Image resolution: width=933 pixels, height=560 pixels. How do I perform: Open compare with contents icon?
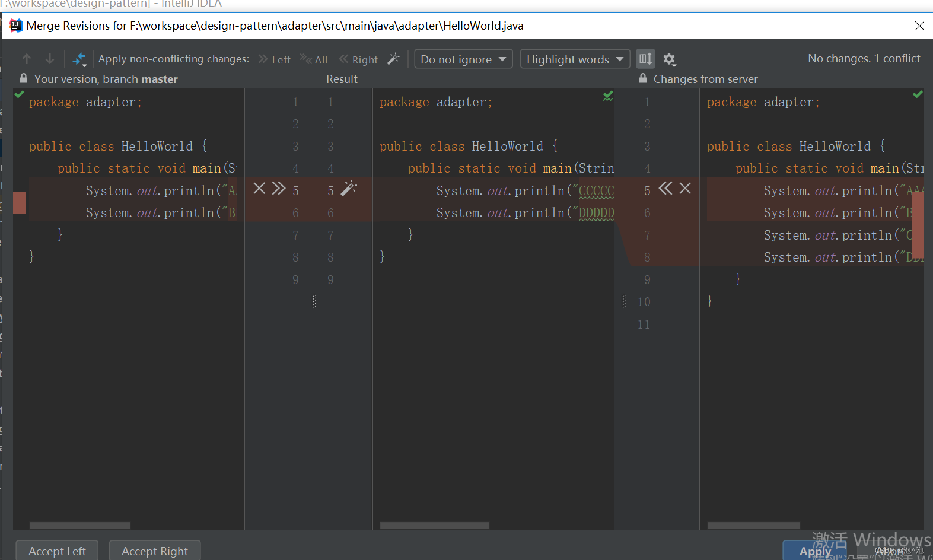[x=79, y=59]
